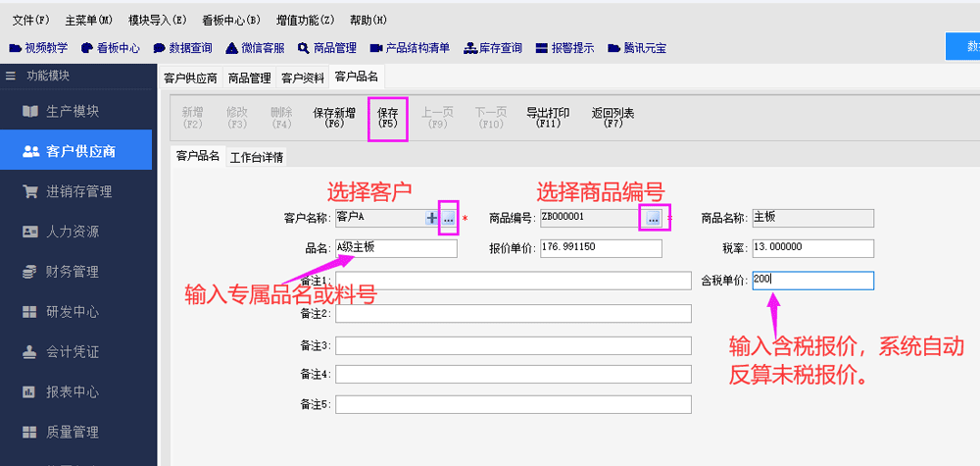980x466 pixels.
Task: Select 财务管理 in the sidebar
Action: (x=73, y=272)
